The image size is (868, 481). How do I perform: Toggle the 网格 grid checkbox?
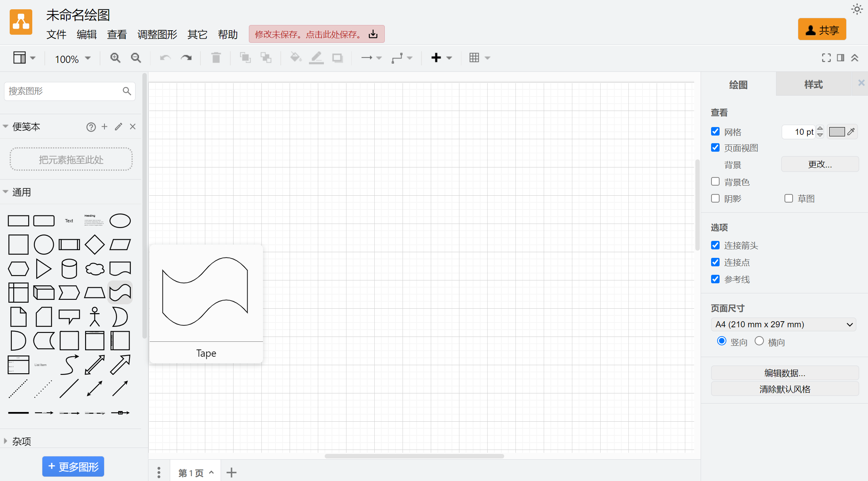pyautogui.click(x=716, y=132)
